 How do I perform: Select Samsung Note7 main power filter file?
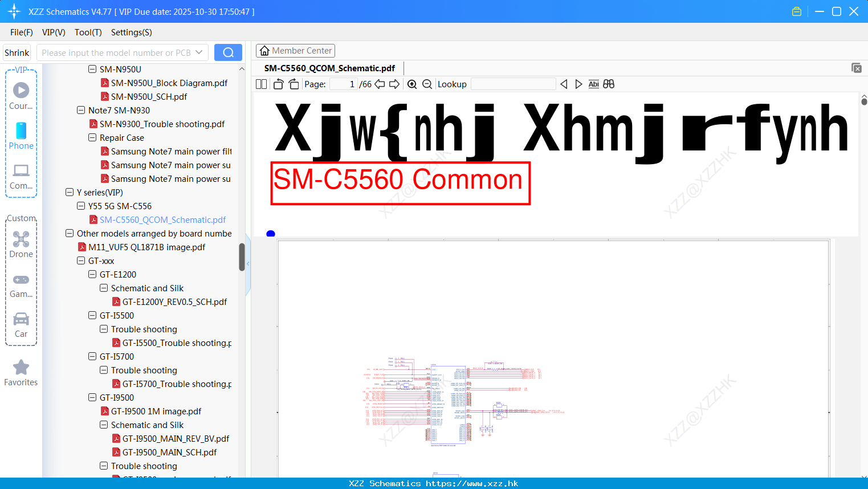point(171,152)
